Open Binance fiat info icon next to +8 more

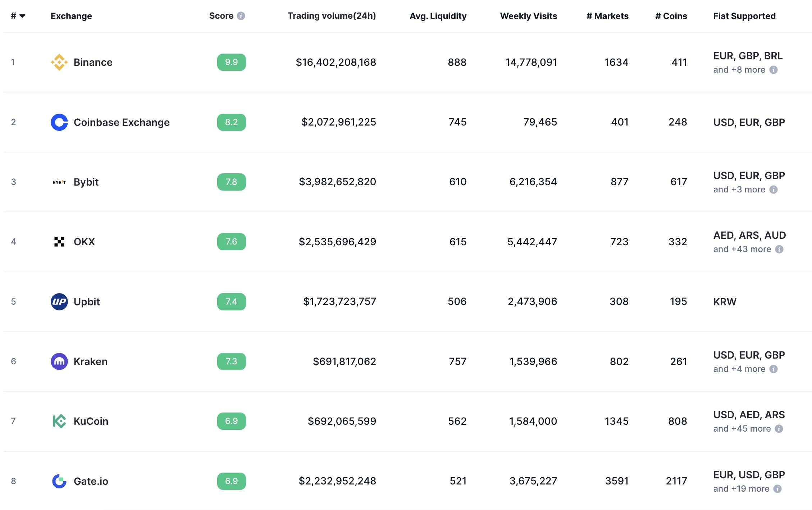[774, 70]
